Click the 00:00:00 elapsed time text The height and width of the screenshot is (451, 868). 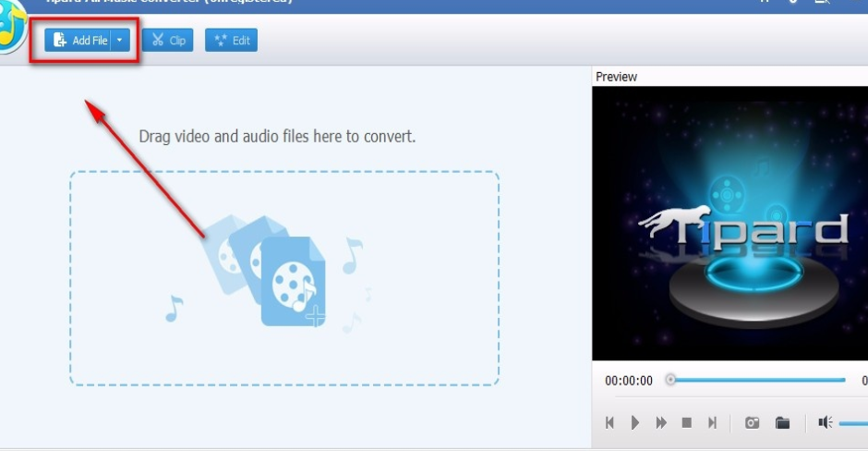(x=629, y=381)
